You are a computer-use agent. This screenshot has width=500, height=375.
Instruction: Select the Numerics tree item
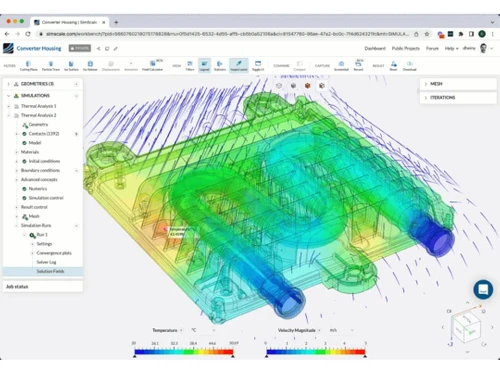(x=38, y=189)
